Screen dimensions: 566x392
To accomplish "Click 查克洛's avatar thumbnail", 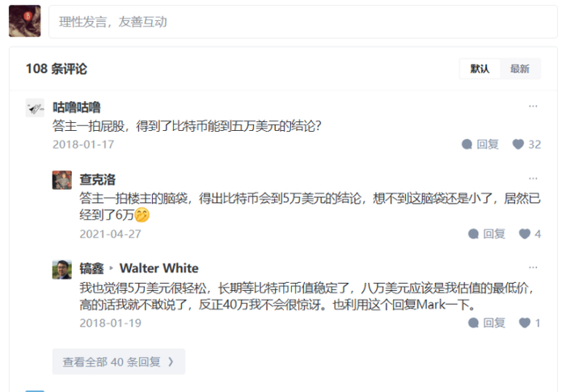I will coord(62,180).
